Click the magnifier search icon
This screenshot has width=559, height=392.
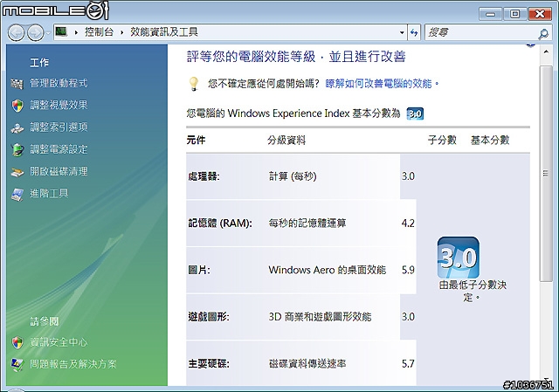(x=543, y=33)
